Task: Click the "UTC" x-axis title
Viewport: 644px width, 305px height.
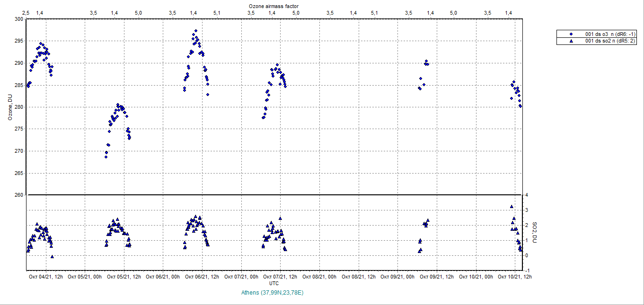Action: [273, 283]
